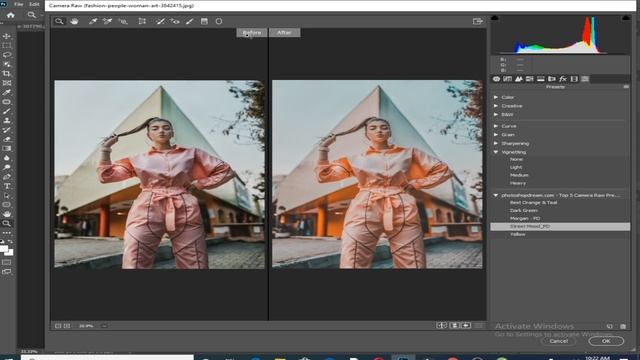This screenshot has width=640, height=360.
Task: Click the Cancel button
Action: (x=558, y=341)
